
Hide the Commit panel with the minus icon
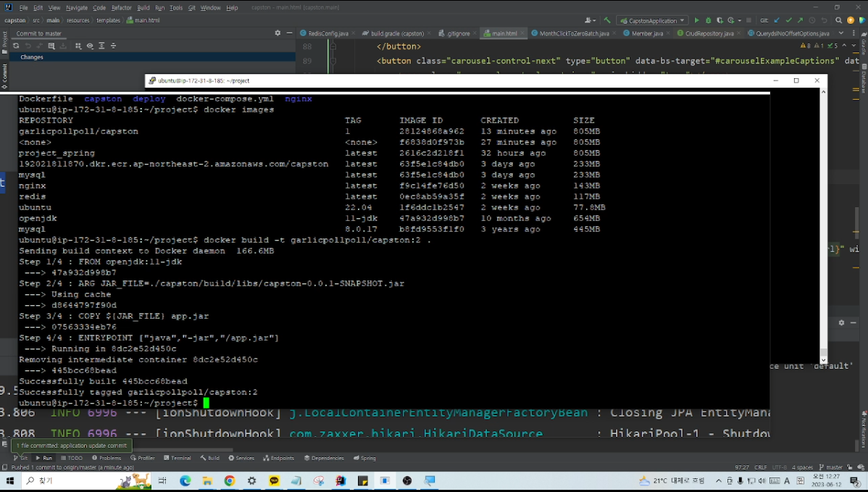289,33
